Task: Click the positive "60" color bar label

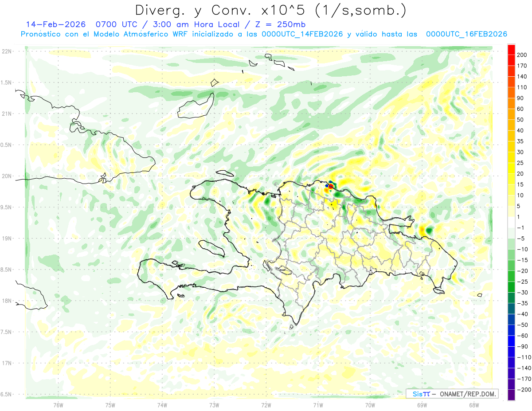Action: coord(520,109)
